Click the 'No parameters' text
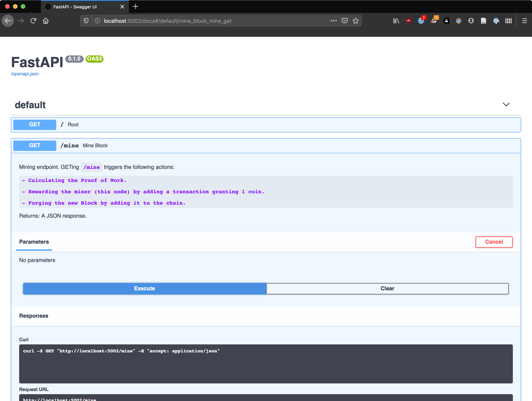Image resolution: width=532 pixels, height=401 pixels. (37, 260)
